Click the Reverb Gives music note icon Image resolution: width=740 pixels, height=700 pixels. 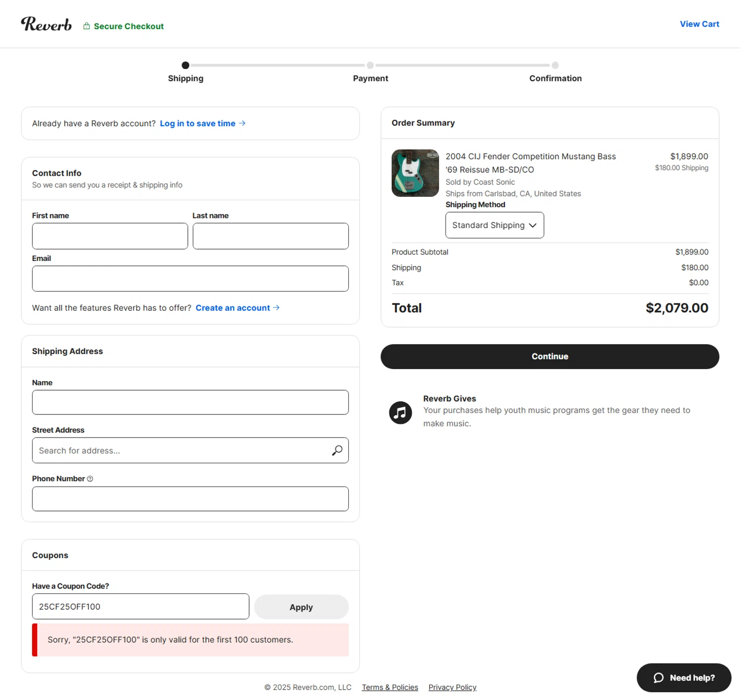pos(401,412)
